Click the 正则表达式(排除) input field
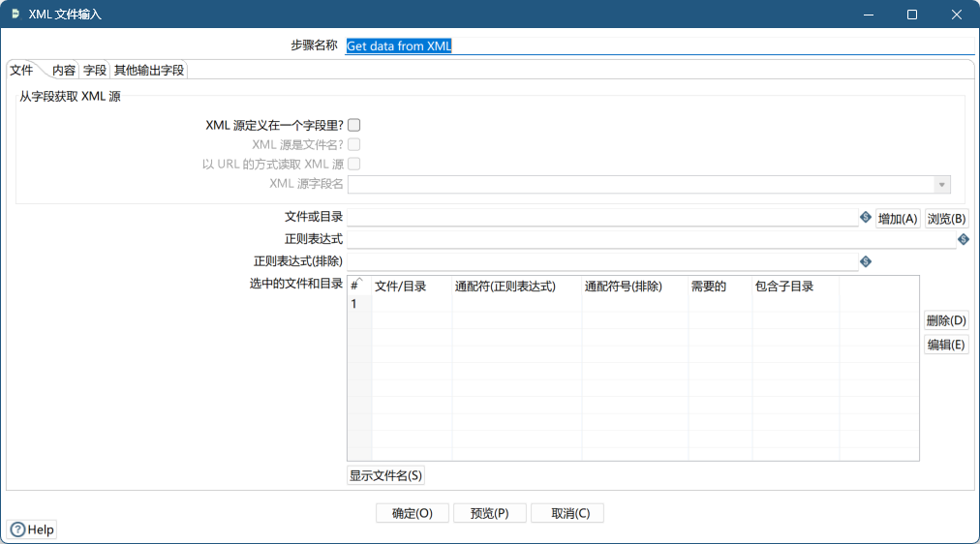980x544 pixels. coord(602,261)
